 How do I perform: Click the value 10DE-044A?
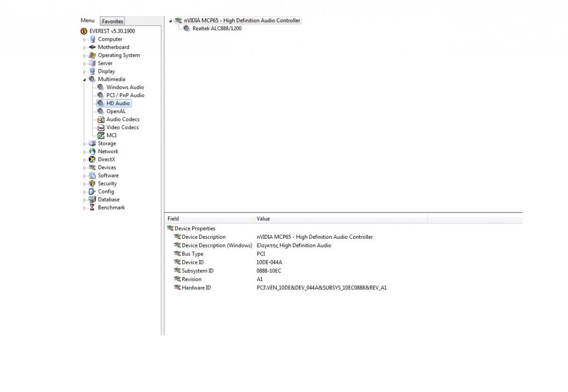point(269,262)
